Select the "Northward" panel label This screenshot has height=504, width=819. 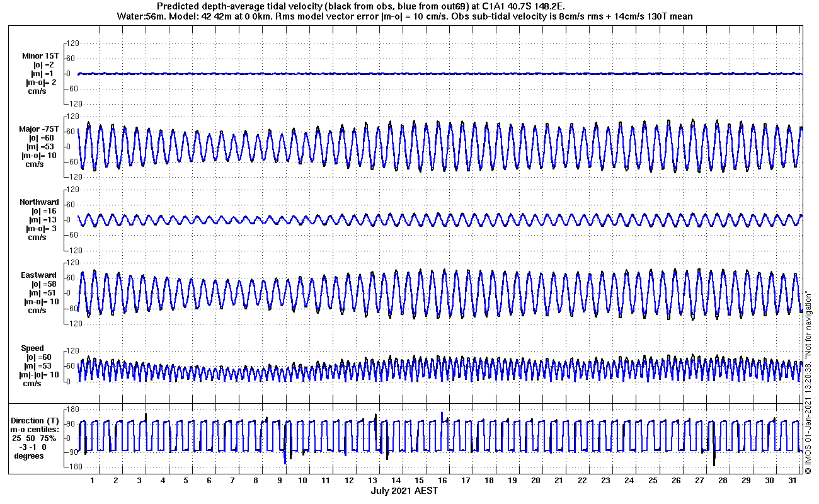pyautogui.click(x=39, y=202)
